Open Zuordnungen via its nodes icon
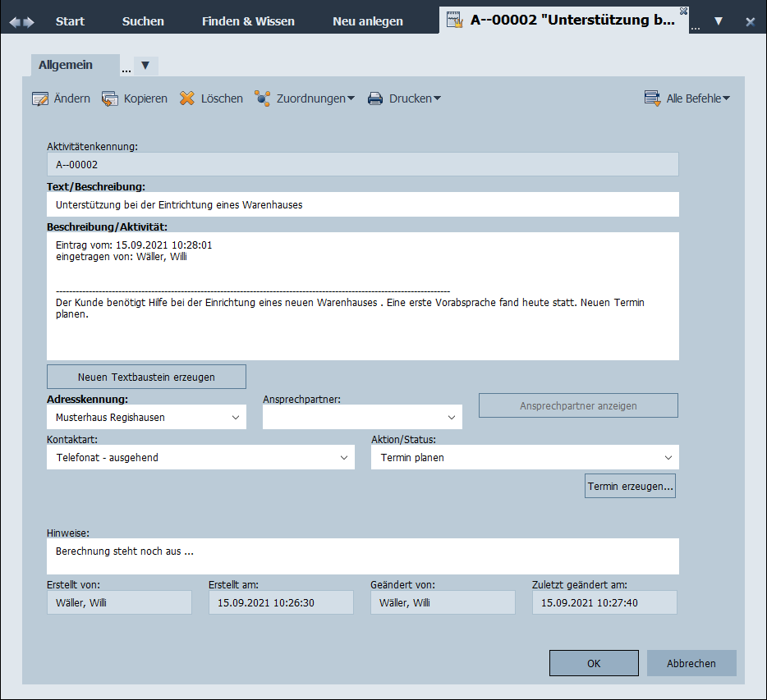The image size is (767, 700). coord(263,98)
